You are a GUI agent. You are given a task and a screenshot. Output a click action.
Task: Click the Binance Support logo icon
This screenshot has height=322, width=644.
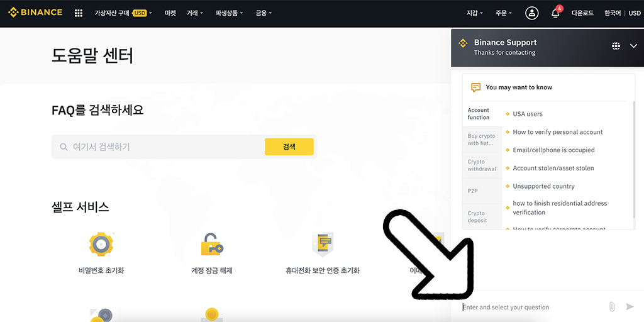[x=463, y=43]
